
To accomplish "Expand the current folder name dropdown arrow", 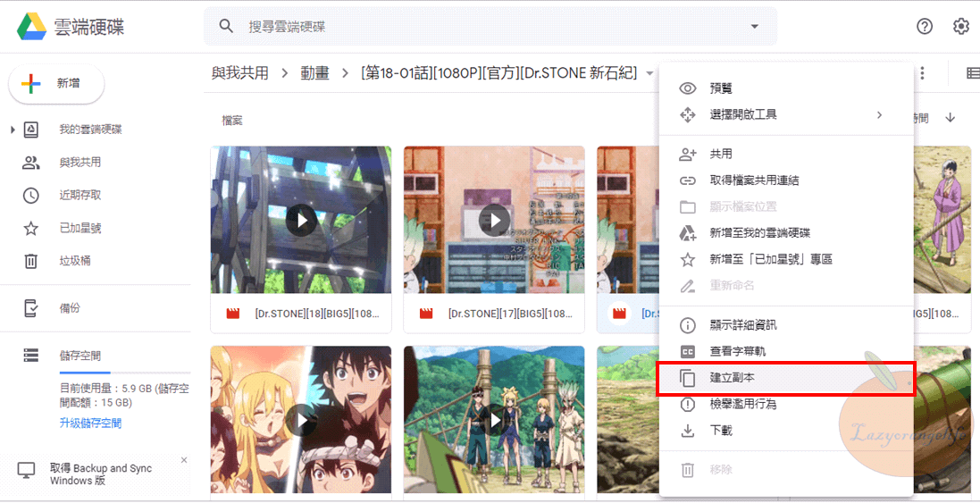I will 649,73.
